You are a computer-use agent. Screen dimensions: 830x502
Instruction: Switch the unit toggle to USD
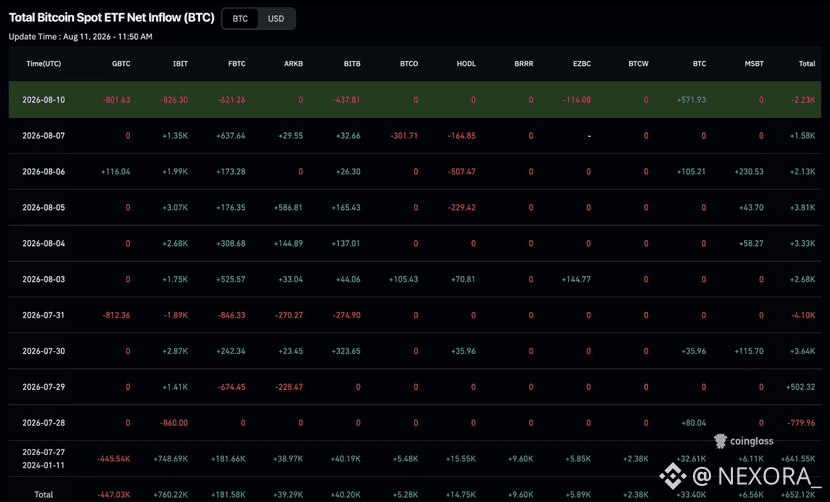(x=276, y=19)
